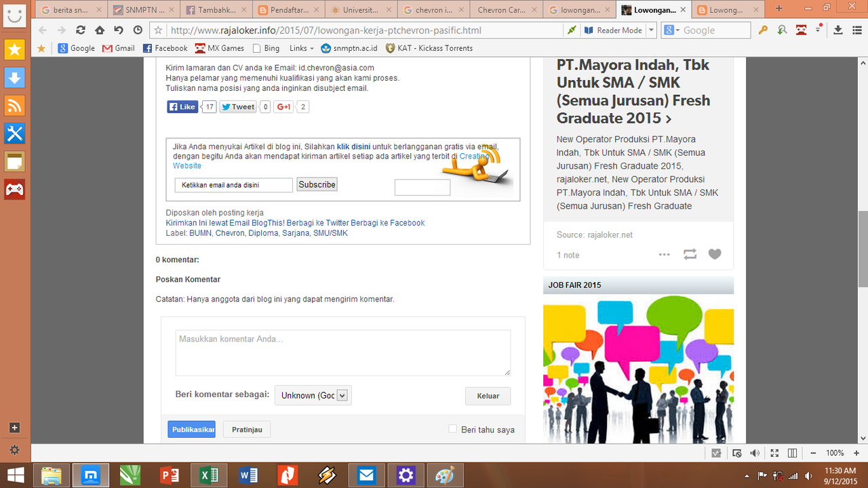Click the Pratinjau preview button

[x=247, y=429]
